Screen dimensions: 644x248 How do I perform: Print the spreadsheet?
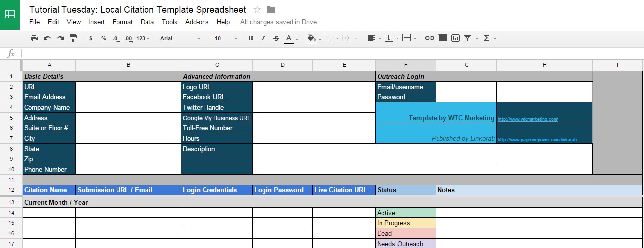click(x=34, y=38)
